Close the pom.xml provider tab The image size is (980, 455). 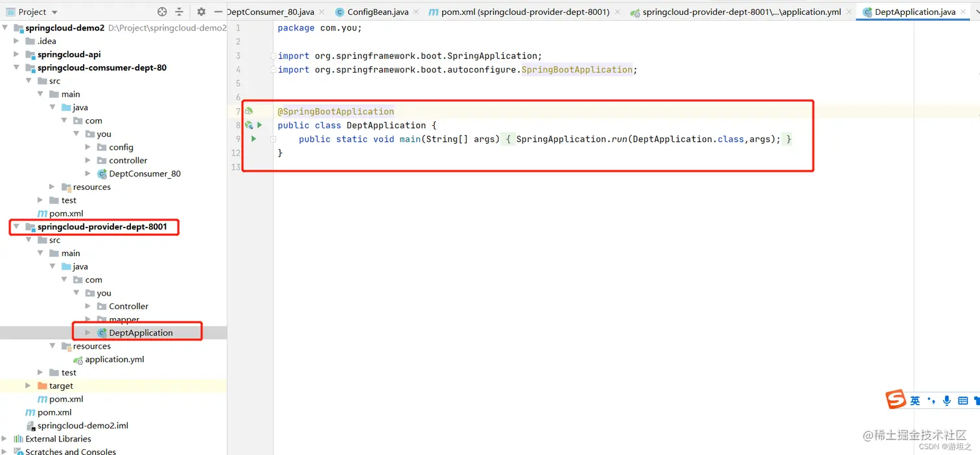(616, 12)
